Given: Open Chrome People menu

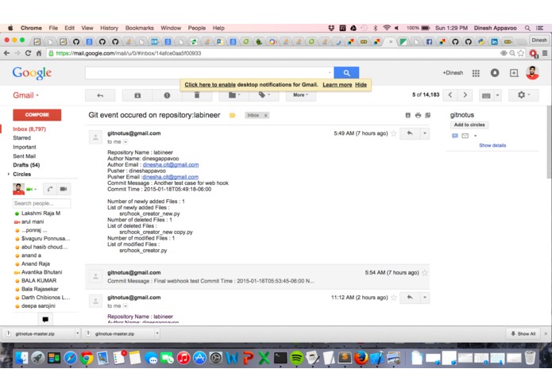Looking at the screenshot, I should tap(197, 28).
